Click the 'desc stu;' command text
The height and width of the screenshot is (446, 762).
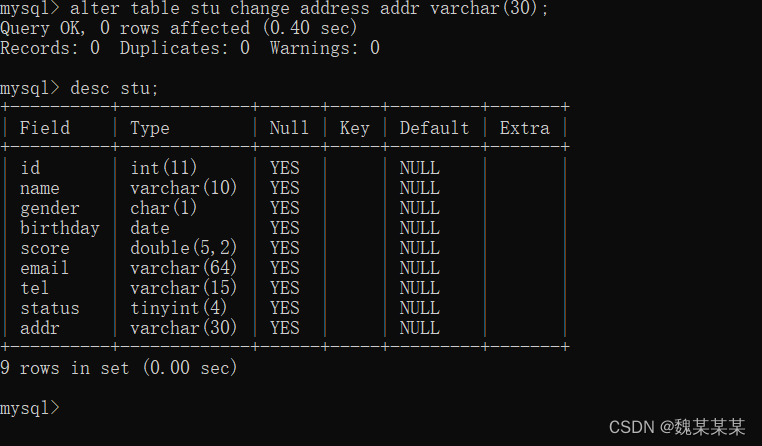coord(115,88)
